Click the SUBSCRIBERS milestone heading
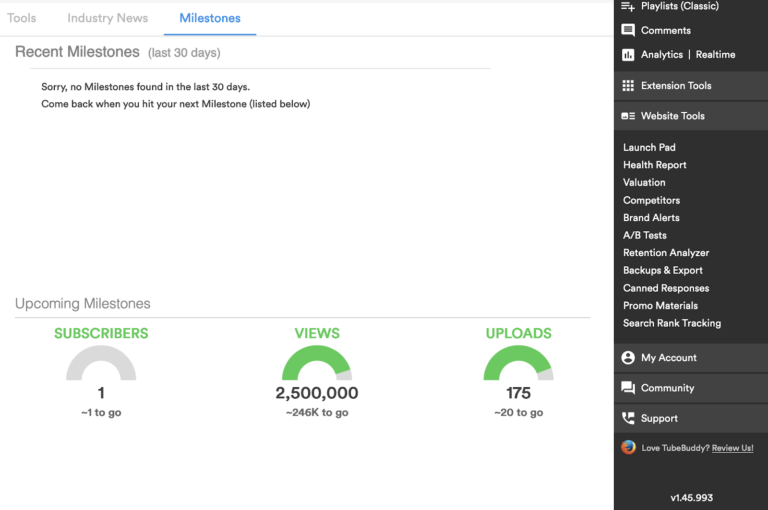Screen dimensions: 768x510 pyautogui.click(x=101, y=333)
